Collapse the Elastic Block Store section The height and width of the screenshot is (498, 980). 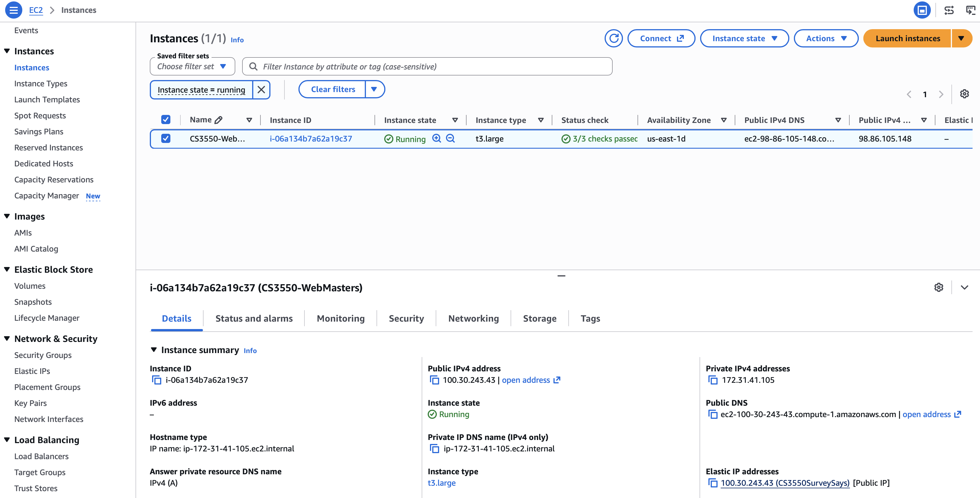(x=7, y=269)
